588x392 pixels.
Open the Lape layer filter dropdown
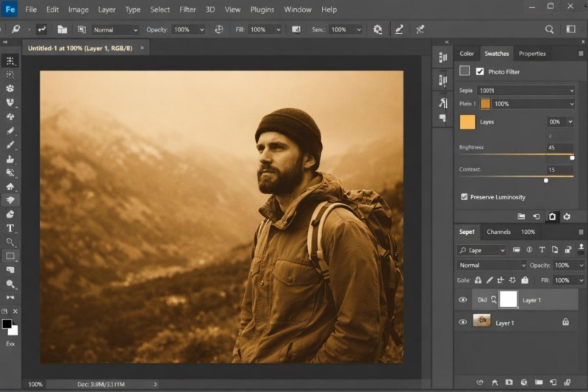click(x=482, y=250)
